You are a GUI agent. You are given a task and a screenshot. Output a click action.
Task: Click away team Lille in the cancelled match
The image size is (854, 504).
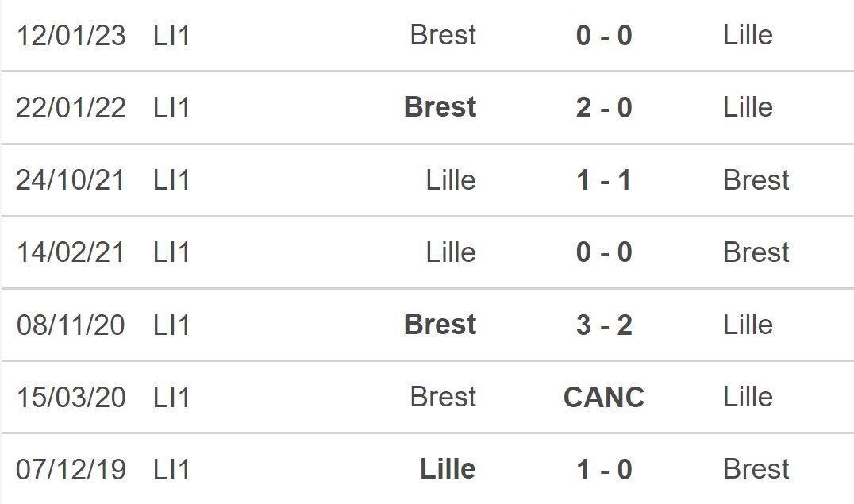[x=748, y=397]
